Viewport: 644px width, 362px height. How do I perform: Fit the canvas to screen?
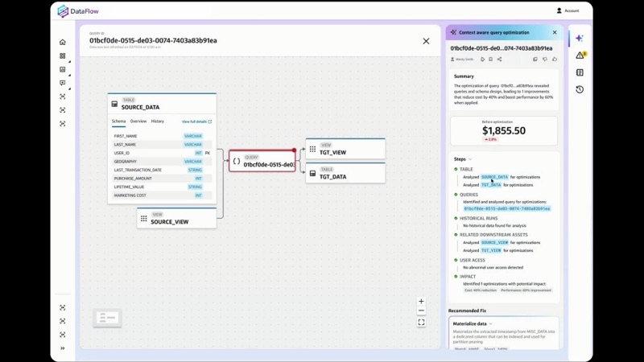(421, 323)
